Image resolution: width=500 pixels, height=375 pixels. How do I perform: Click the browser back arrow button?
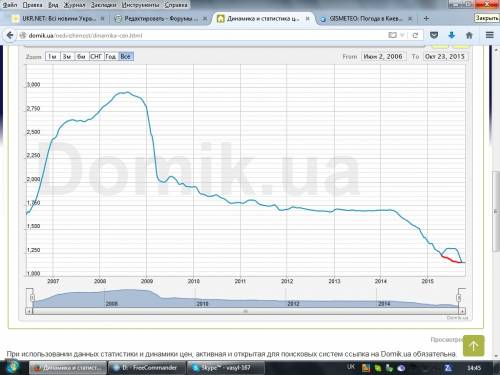pos(10,35)
